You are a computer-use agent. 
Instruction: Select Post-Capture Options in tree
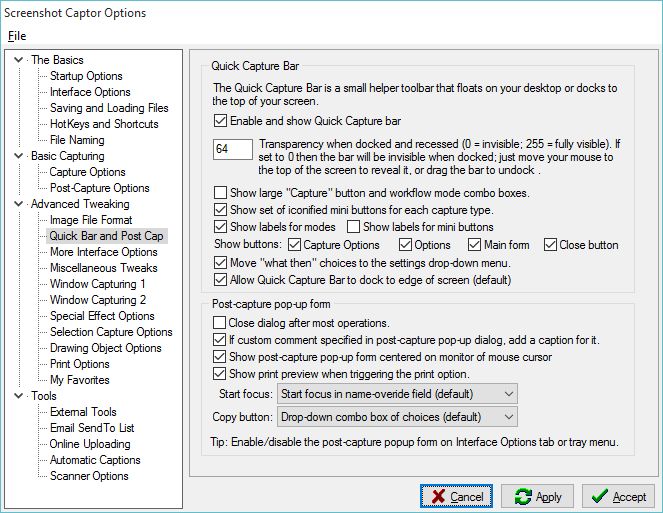coord(100,188)
